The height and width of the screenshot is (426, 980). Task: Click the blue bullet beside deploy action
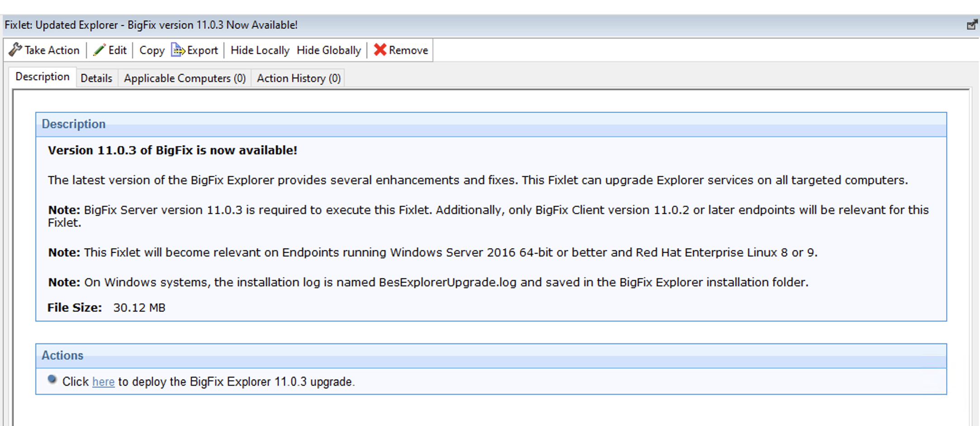52,379
